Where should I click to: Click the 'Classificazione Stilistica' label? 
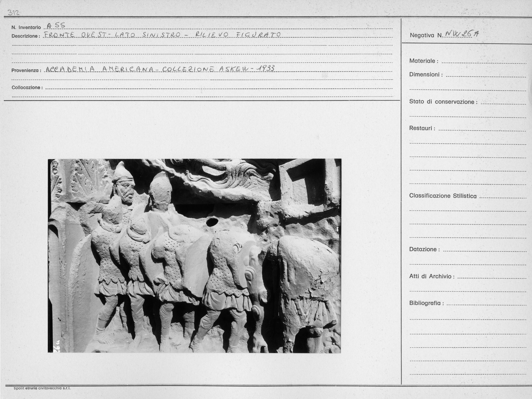point(443,196)
